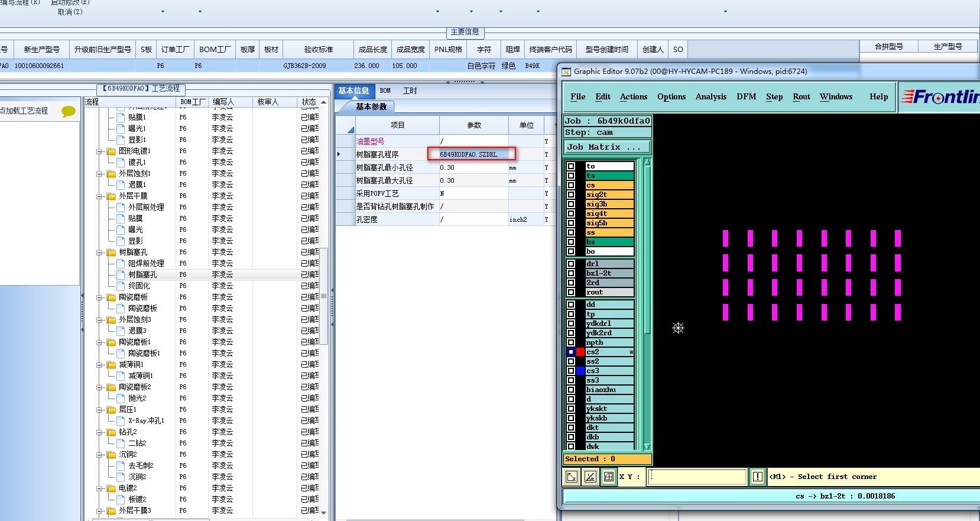
Task: Click the down arrow of layer list scrollbar
Action: tap(647, 446)
